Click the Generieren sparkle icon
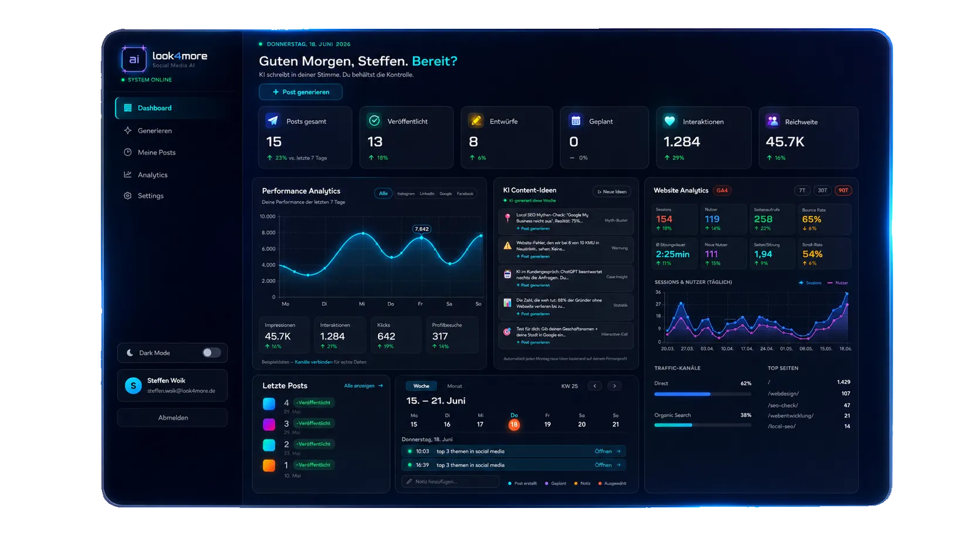The image size is (980, 552). 128,131
